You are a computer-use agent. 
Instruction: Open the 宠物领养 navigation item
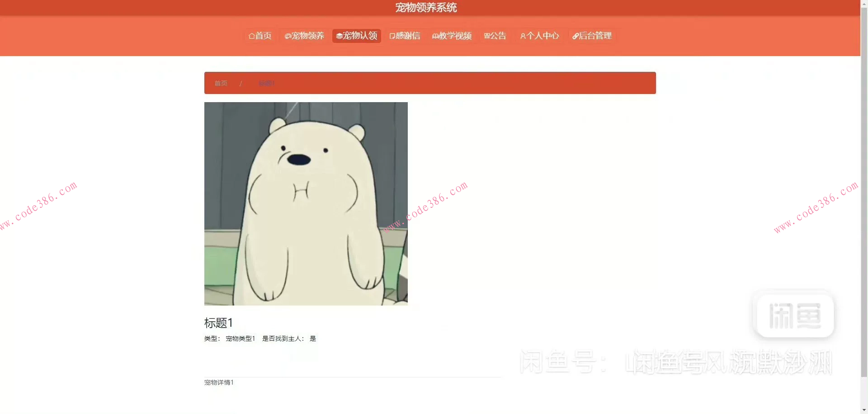(307, 36)
